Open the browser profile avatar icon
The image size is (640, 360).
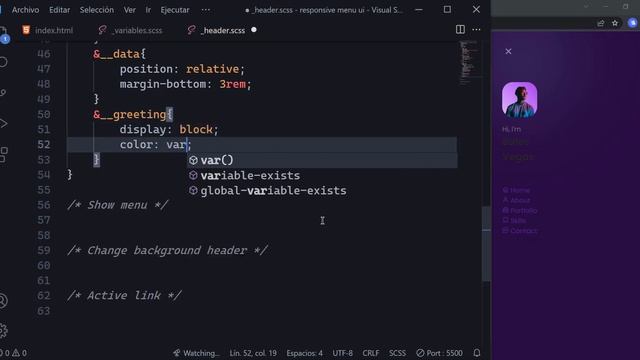coord(633,23)
